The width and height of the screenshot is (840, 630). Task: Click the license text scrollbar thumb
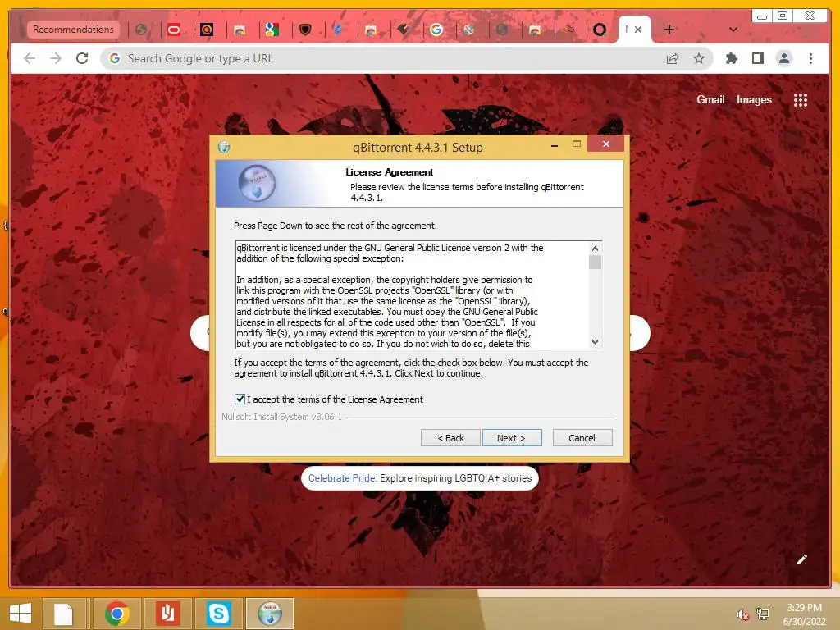(595, 262)
